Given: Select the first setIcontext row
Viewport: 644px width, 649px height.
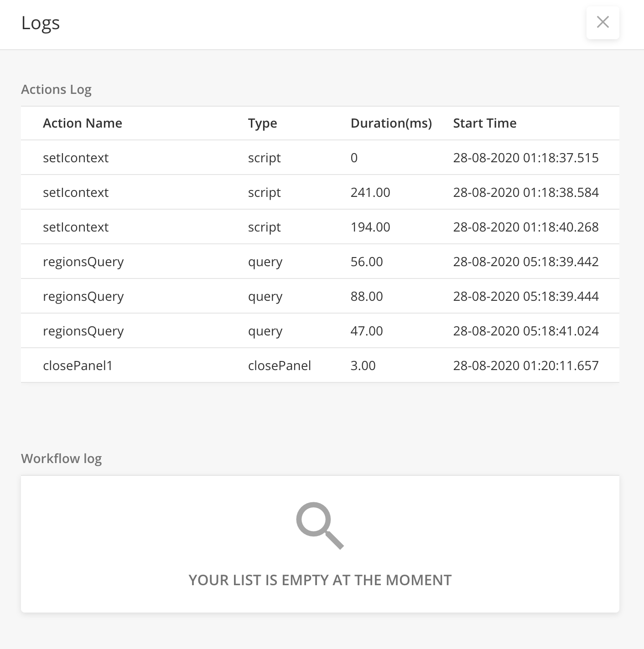Looking at the screenshot, I should (x=320, y=157).
